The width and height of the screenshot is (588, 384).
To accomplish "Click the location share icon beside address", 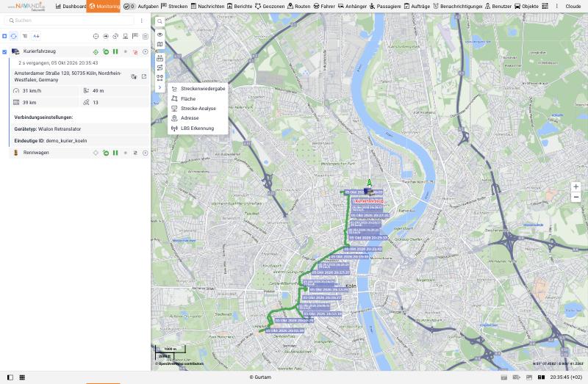I will point(134,76).
